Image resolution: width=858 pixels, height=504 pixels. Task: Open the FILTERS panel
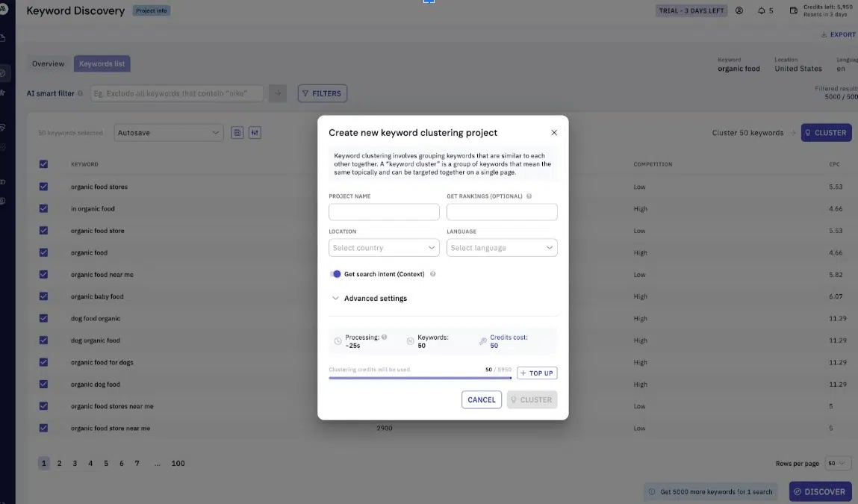click(x=322, y=93)
